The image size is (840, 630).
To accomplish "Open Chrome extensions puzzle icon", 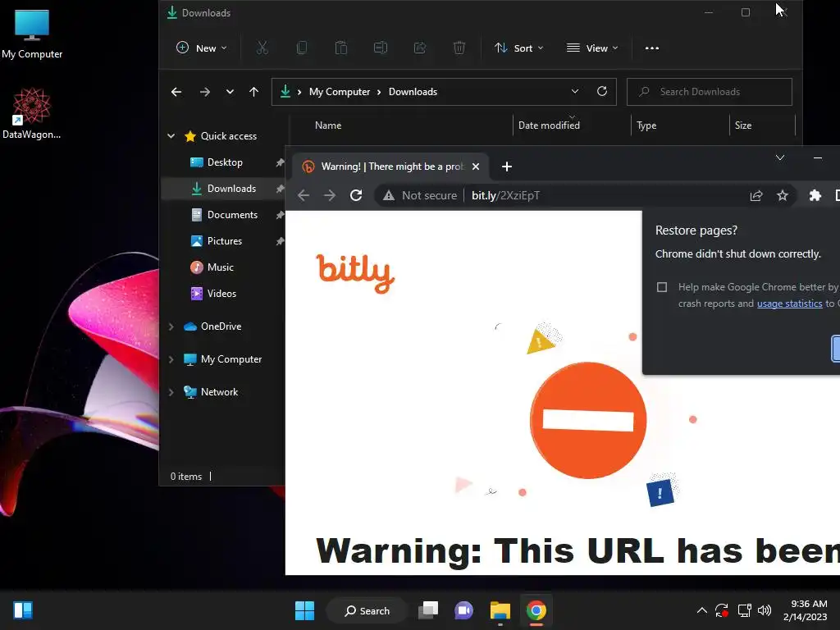I will pyautogui.click(x=815, y=195).
